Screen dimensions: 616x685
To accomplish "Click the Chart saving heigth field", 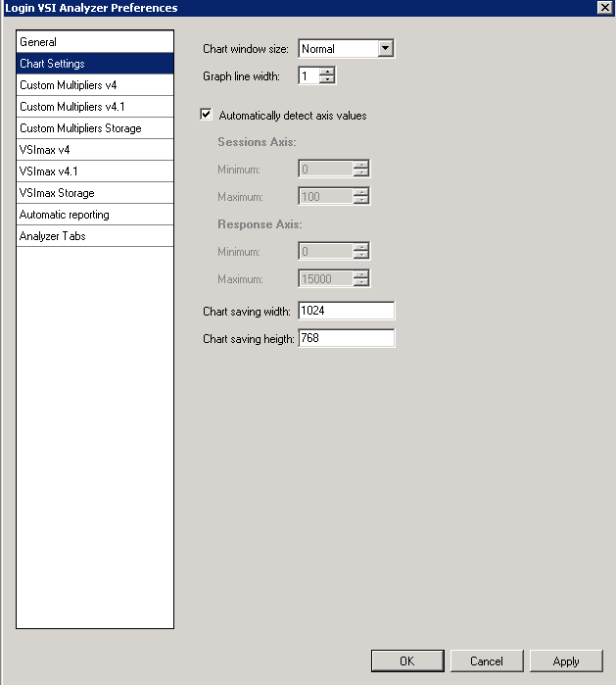I will pos(347,338).
